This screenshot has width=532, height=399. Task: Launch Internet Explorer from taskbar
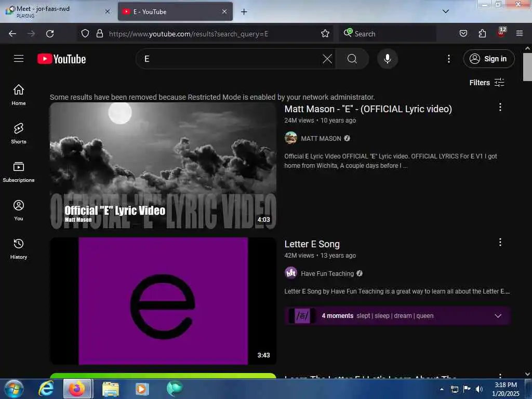coord(46,389)
